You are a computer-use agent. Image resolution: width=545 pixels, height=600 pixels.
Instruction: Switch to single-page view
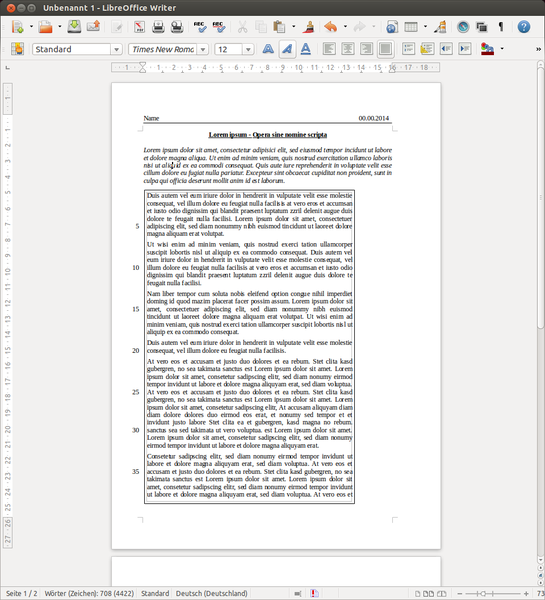pyautogui.click(x=418, y=594)
